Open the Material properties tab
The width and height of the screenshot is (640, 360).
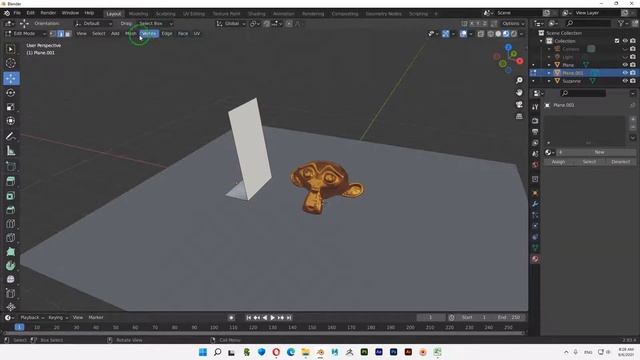535,259
